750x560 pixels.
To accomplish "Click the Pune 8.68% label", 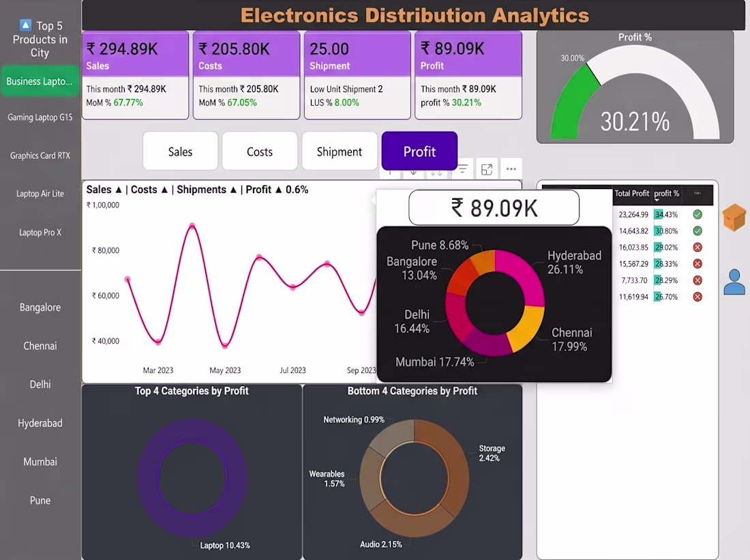I will [440, 245].
